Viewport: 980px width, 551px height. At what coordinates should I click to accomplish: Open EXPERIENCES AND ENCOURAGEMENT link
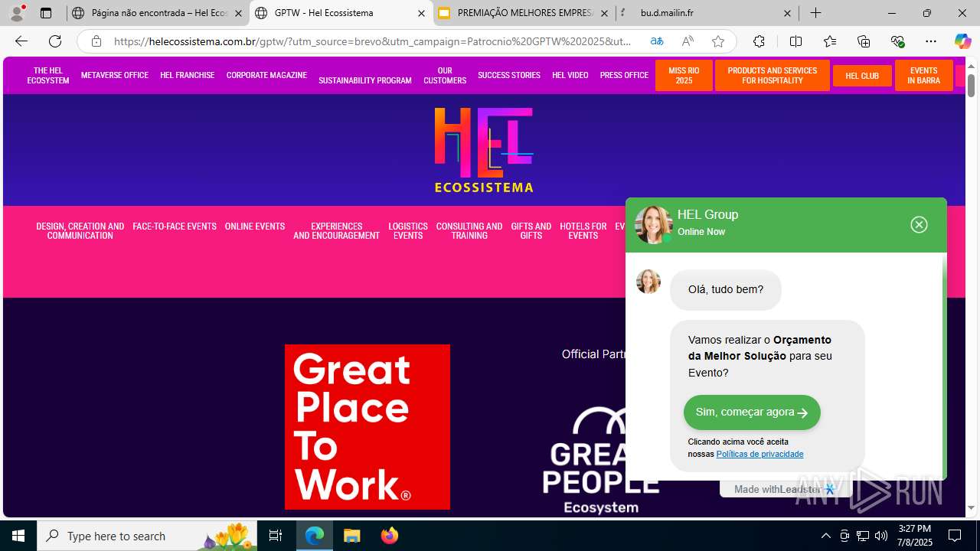[x=336, y=231]
